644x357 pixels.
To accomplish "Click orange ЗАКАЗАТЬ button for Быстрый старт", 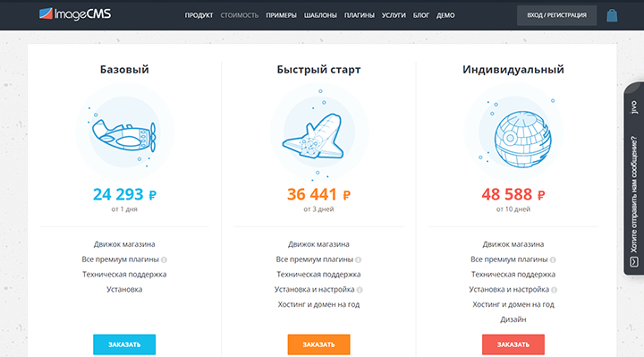I will (x=318, y=344).
